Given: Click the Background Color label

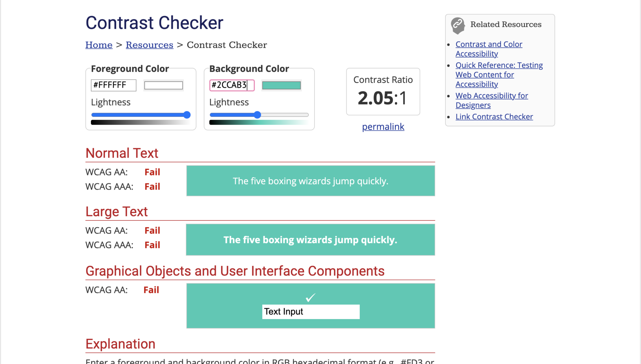Looking at the screenshot, I should [249, 69].
